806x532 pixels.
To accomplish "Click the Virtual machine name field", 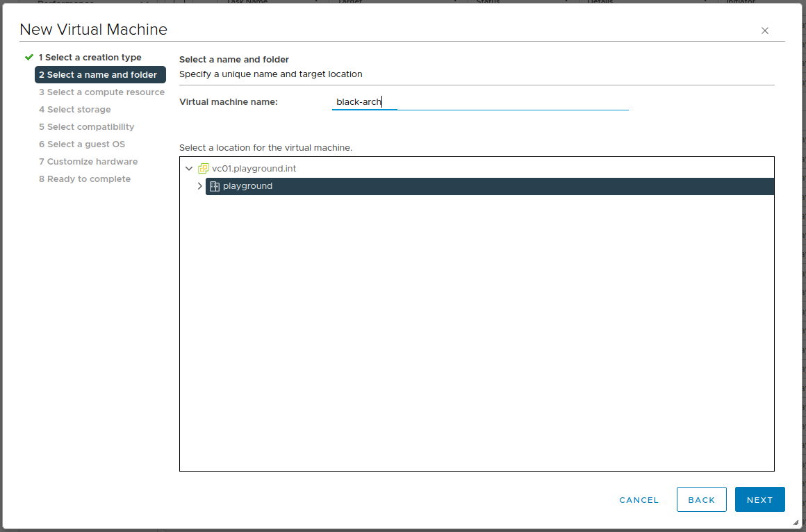I will pos(479,102).
